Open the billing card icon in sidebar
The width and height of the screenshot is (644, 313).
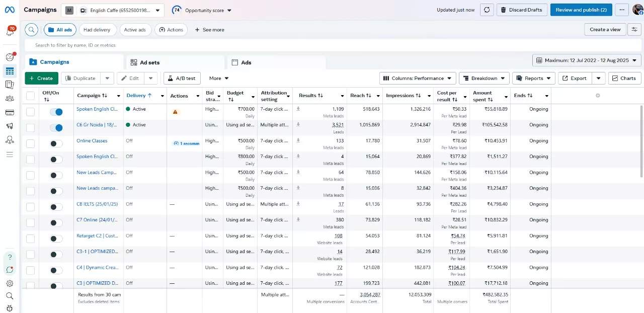10,112
